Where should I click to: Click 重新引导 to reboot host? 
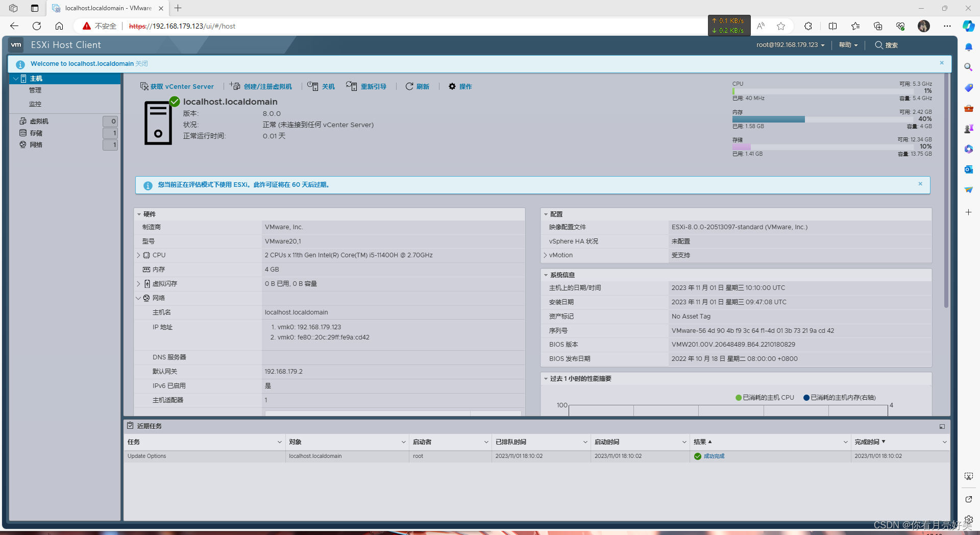coord(366,87)
